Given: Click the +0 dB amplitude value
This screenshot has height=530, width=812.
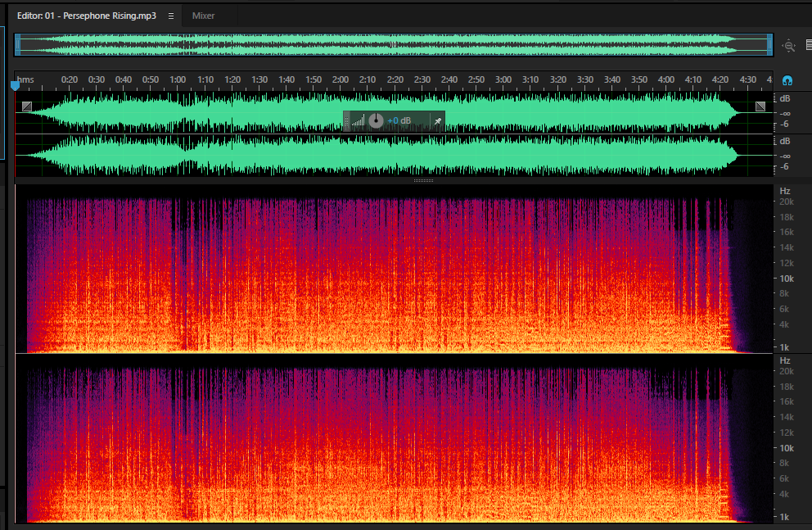Looking at the screenshot, I should pyautogui.click(x=399, y=120).
